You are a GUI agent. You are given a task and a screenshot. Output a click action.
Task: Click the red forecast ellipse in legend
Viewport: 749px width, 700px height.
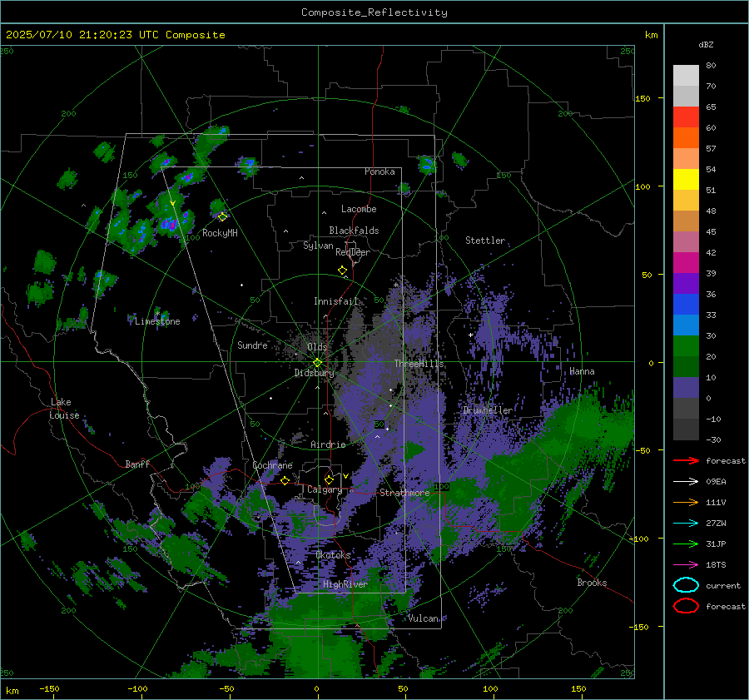click(x=686, y=606)
